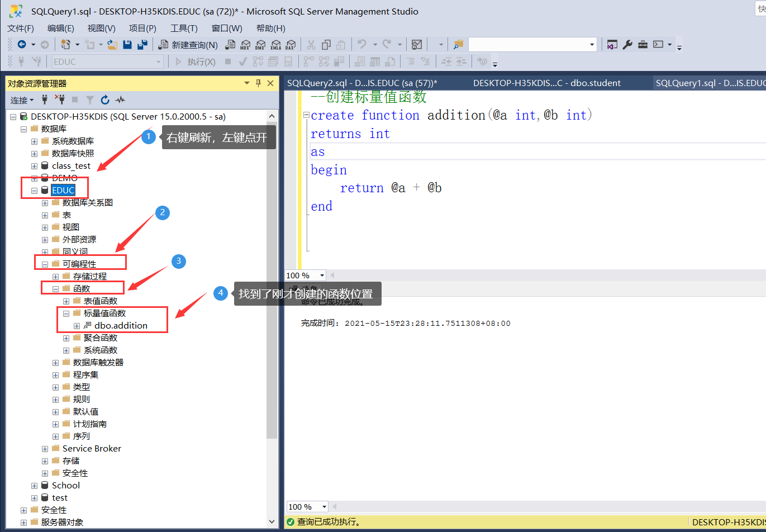This screenshot has width=766, height=532.
Task: Open the results pane zoom 100 % dropdown
Action: [324, 506]
